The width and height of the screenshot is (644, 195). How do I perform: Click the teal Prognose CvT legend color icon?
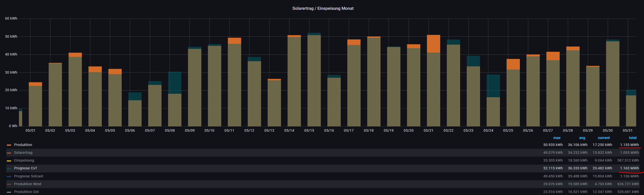[9, 168]
